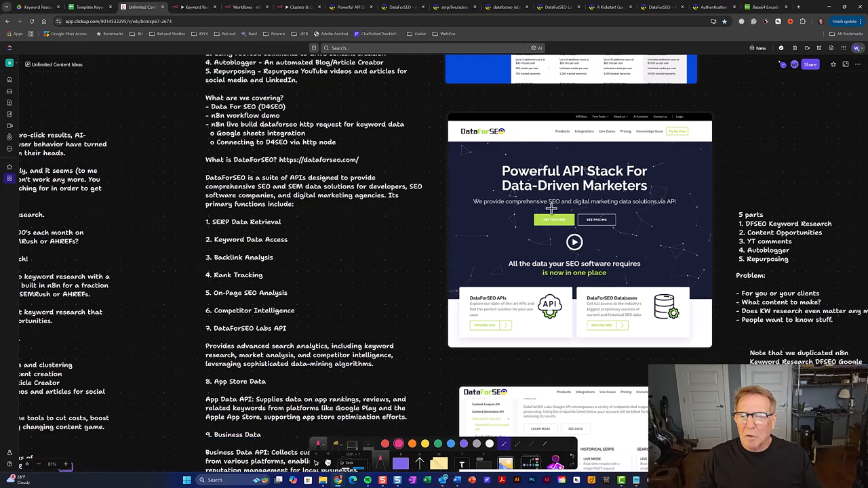Image resolution: width=868 pixels, height=488 pixels.
Task: Select the orange color swatch
Action: (x=412, y=443)
